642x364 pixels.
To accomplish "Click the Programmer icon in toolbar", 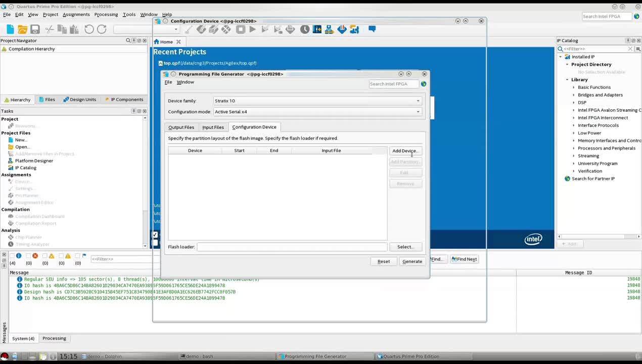I will [342, 29].
